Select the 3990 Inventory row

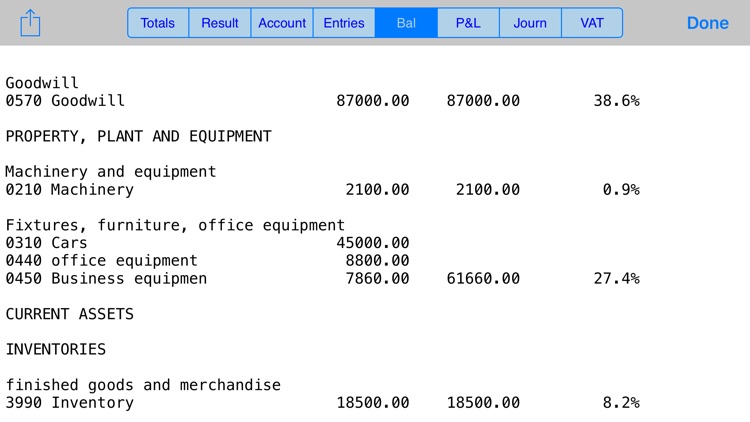tap(322, 403)
